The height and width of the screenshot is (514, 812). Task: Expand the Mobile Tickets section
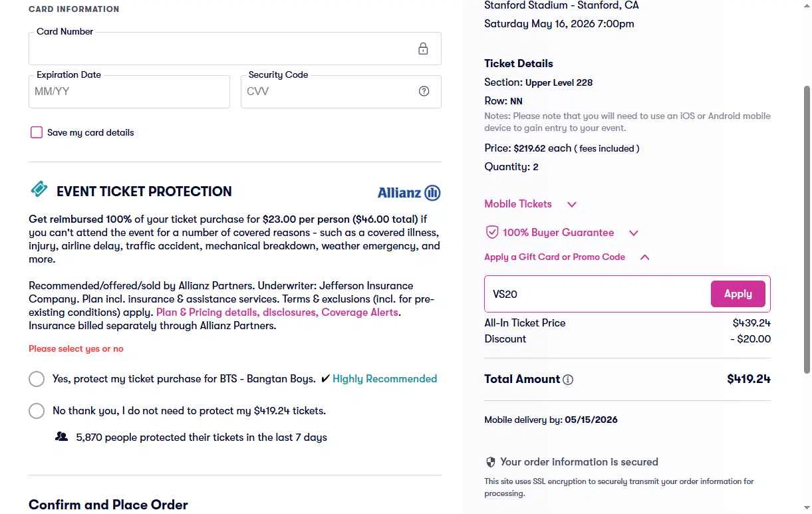571,204
